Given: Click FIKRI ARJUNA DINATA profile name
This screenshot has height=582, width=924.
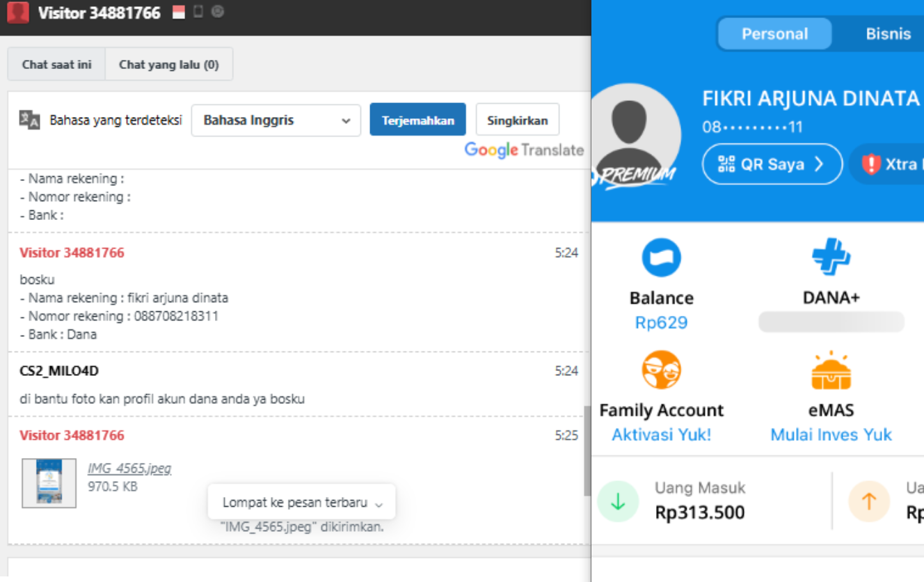Looking at the screenshot, I should (x=811, y=98).
